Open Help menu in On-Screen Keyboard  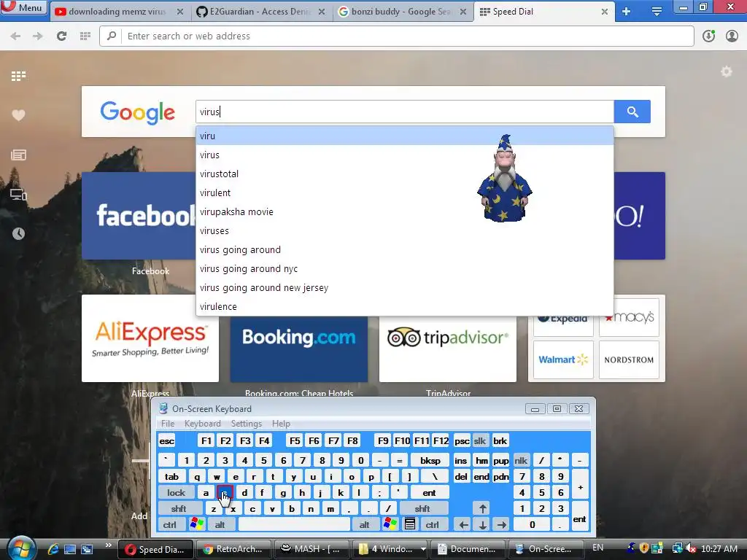click(281, 424)
